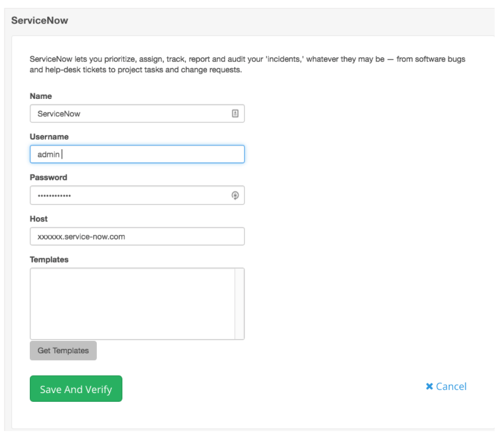Screen dimensions: 504x436
Task: Click the ServiceNow panel heading
Action: point(40,21)
